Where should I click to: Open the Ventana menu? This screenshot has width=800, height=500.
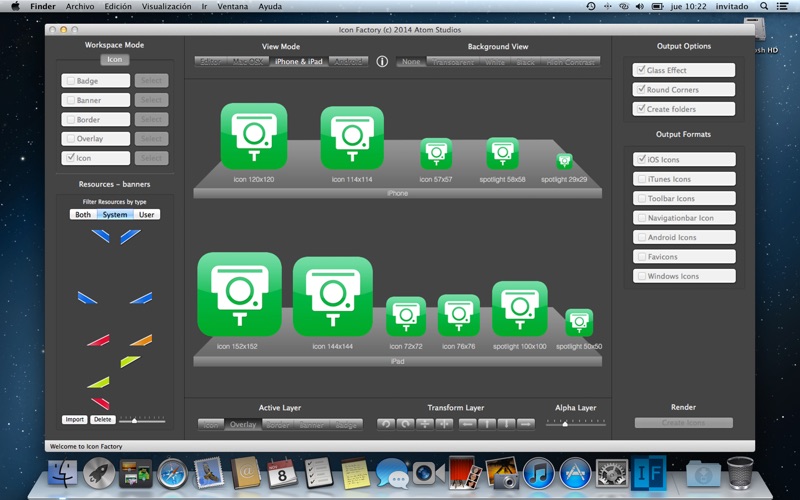tap(233, 6)
